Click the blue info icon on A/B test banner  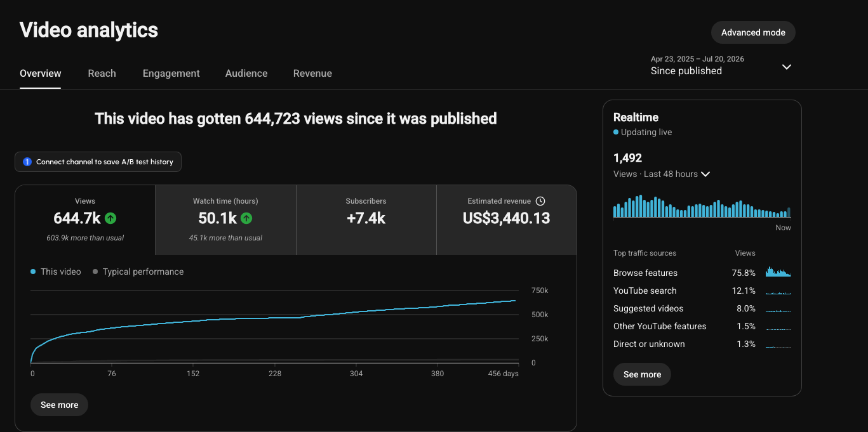pyautogui.click(x=27, y=162)
